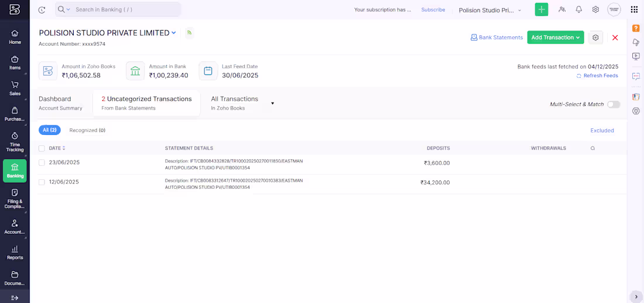Click the green quick create plus
Viewport: 644px width, 303px height.
pos(542,9)
